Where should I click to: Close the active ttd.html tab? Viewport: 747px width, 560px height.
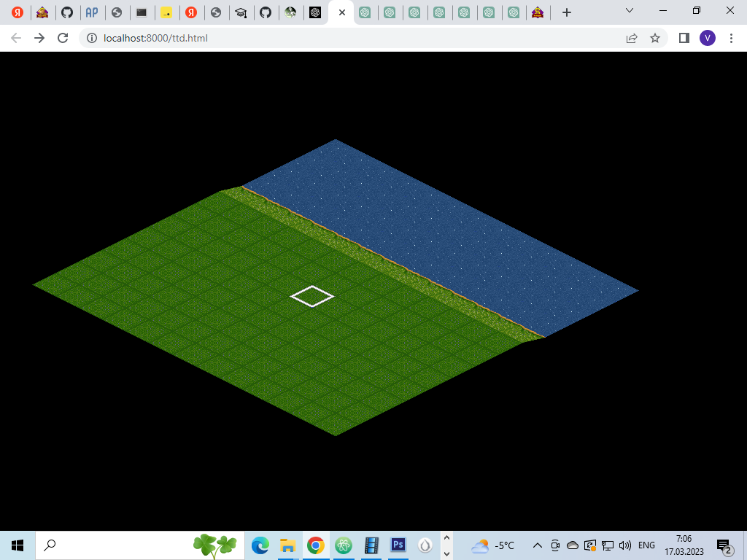click(x=342, y=13)
